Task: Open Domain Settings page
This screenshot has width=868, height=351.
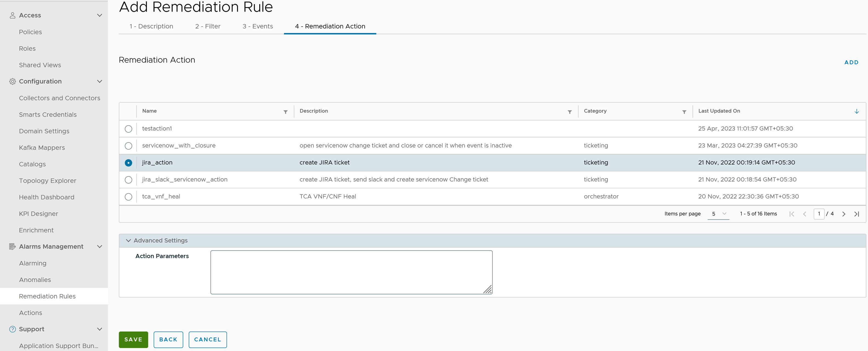Action: [44, 131]
